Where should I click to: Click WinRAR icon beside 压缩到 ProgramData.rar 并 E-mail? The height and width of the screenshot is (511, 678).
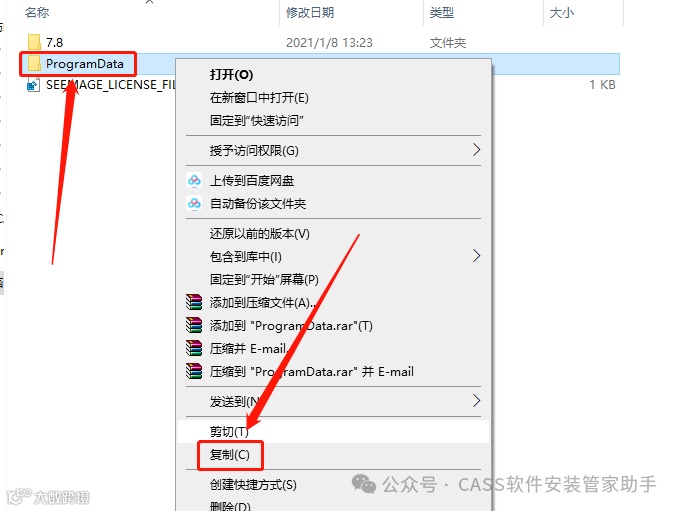pyautogui.click(x=194, y=371)
